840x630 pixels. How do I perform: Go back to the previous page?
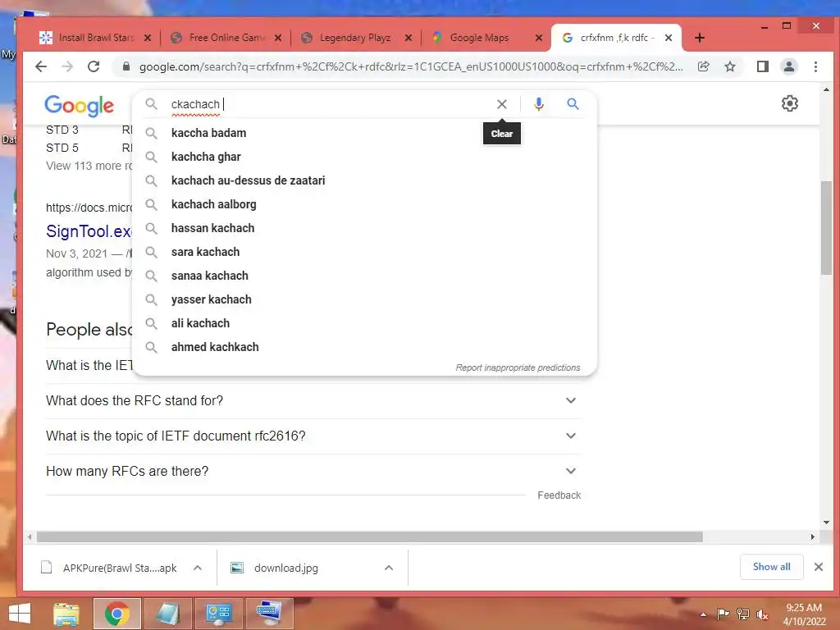pyautogui.click(x=41, y=66)
